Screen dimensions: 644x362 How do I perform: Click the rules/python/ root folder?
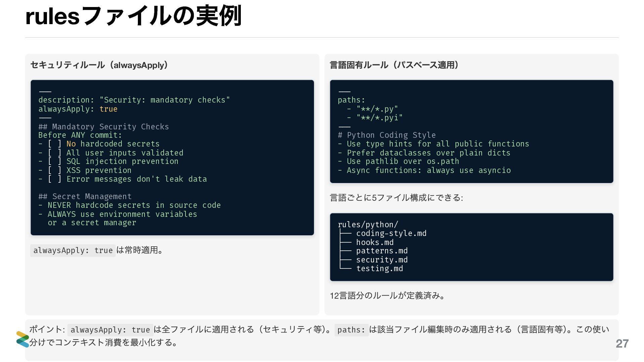click(368, 225)
